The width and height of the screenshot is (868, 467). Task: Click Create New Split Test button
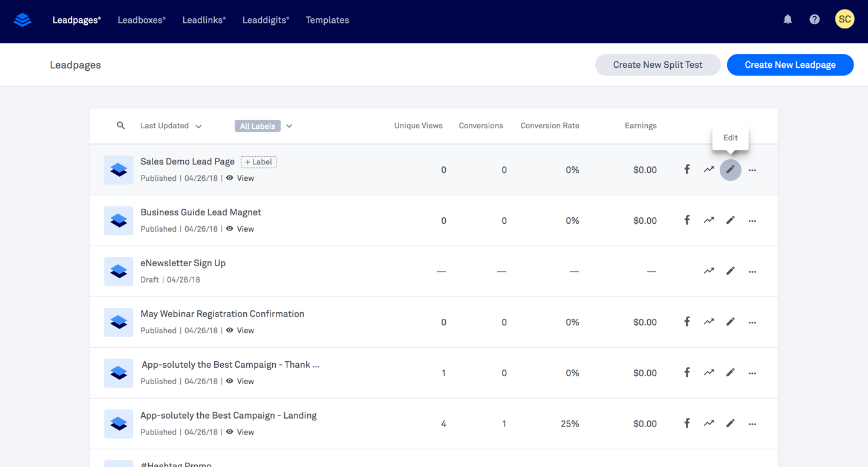658,65
